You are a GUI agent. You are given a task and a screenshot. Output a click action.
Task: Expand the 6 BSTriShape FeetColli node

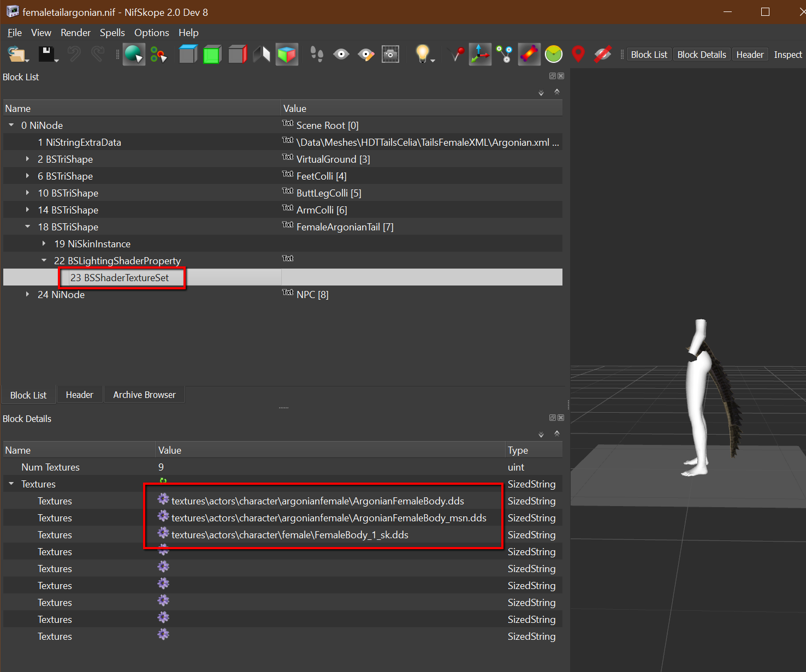(x=27, y=176)
